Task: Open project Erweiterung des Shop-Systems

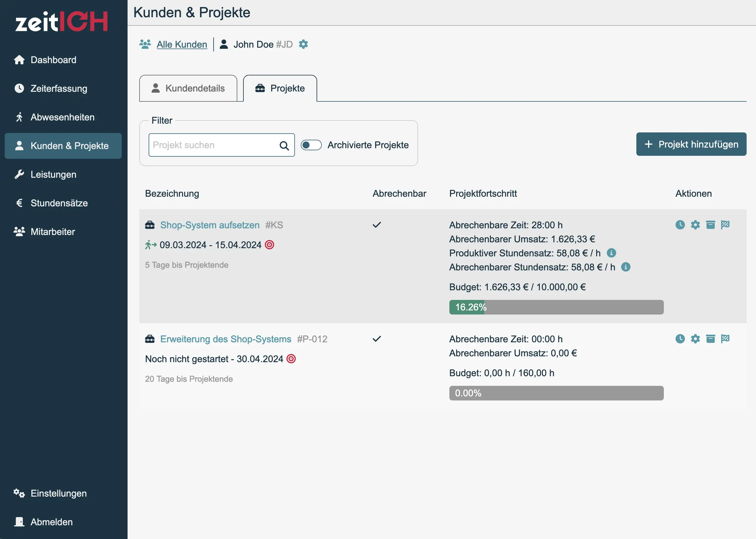Action: pyautogui.click(x=226, y=339)
